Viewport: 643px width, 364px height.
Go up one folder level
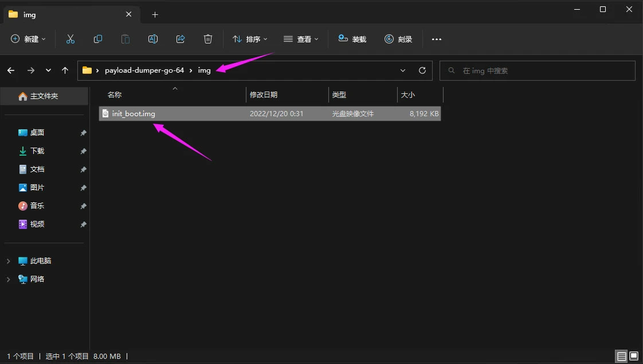tap(65, 70)
